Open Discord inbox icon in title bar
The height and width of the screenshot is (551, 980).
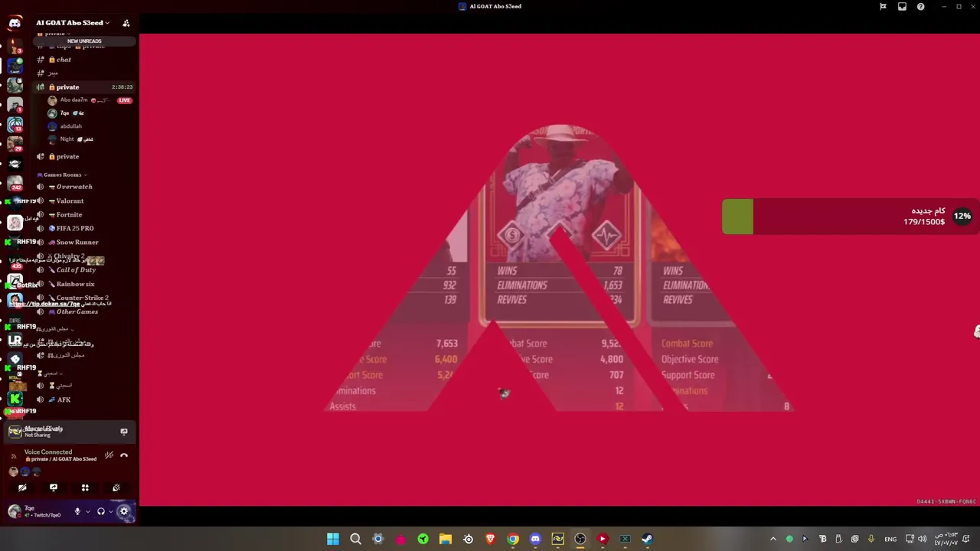click(902, 6)
